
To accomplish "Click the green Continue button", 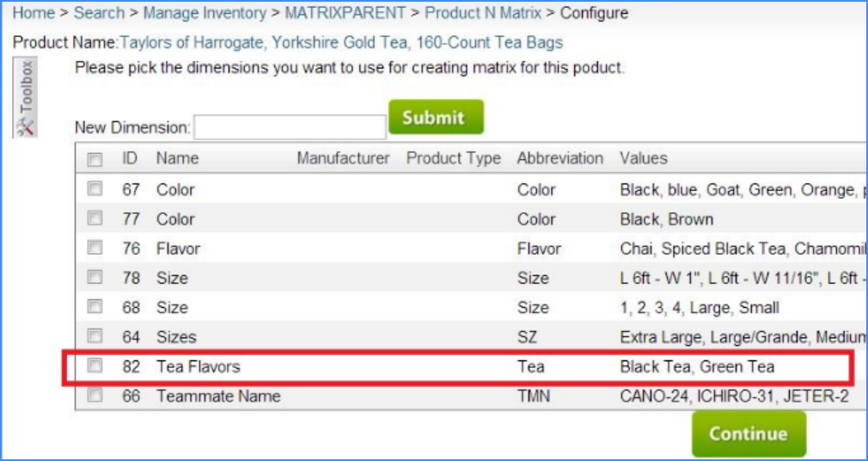I will [x=749, y=434].
